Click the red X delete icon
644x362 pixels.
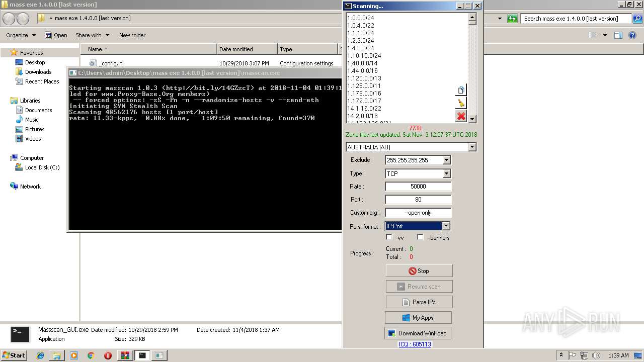461,116
